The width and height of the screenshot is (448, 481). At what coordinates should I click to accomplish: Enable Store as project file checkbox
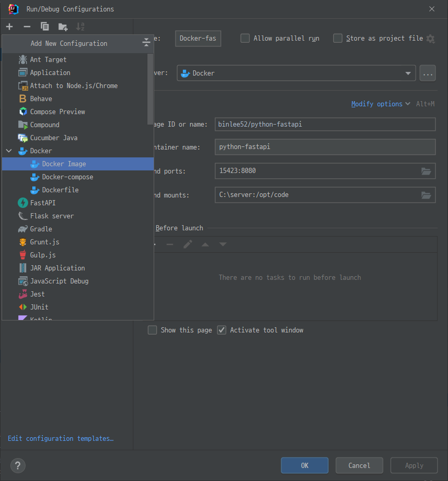338,39
